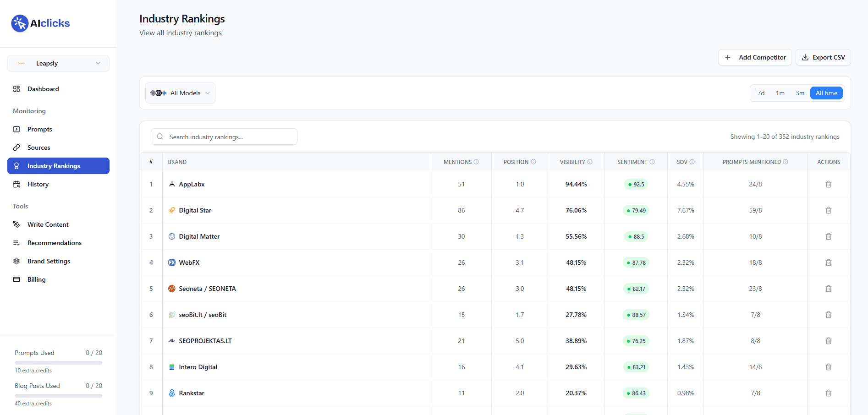The image size is (868, 415).
Task: Click the Digital Matter brand icon
Action: pyautogui.click(x=172, y=236)
